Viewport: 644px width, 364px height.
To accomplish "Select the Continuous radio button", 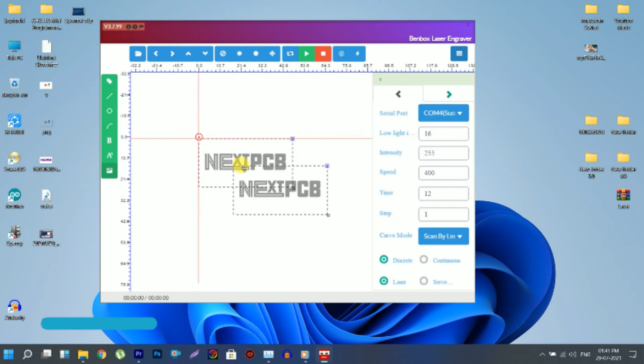I will point(424,260).
